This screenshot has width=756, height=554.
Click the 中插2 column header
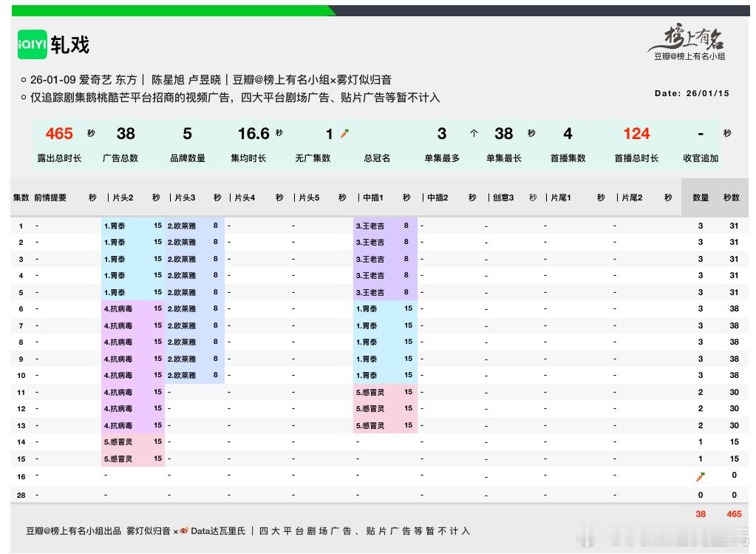[437, 197]
